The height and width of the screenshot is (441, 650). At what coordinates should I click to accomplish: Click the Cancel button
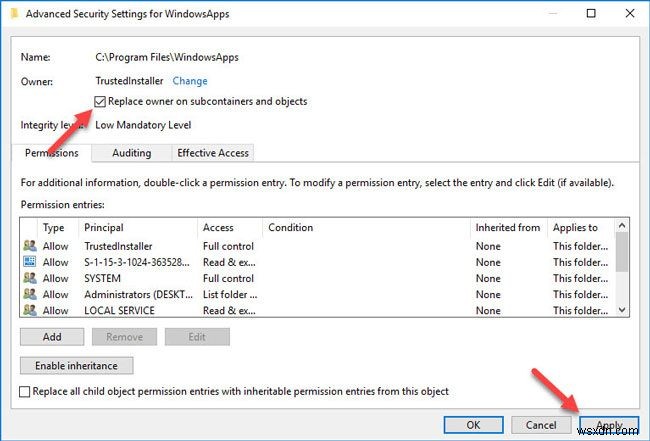pos(541,425)
